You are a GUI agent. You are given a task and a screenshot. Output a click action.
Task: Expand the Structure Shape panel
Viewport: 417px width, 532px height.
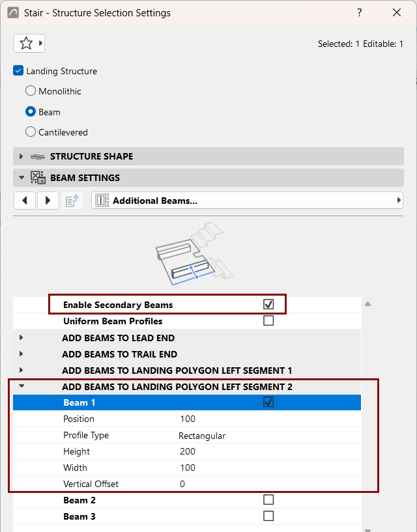click(21, 156)
